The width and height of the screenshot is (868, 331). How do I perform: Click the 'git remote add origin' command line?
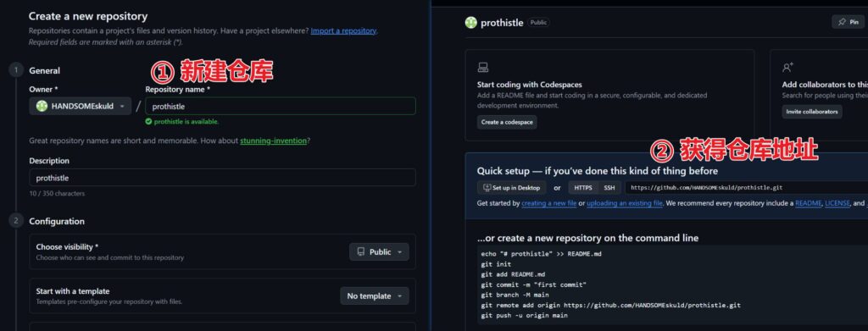coord(610,305)
